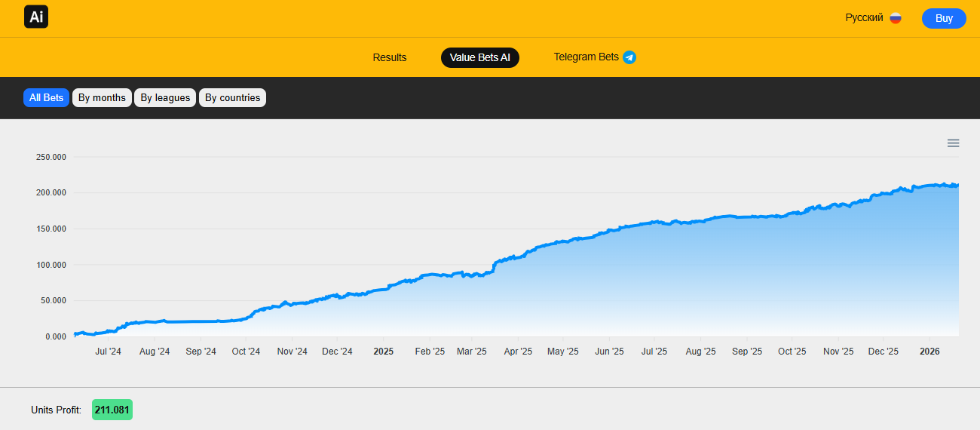Click the 250.000 y-axis label

pyautogui.click(x=51, y=157)
